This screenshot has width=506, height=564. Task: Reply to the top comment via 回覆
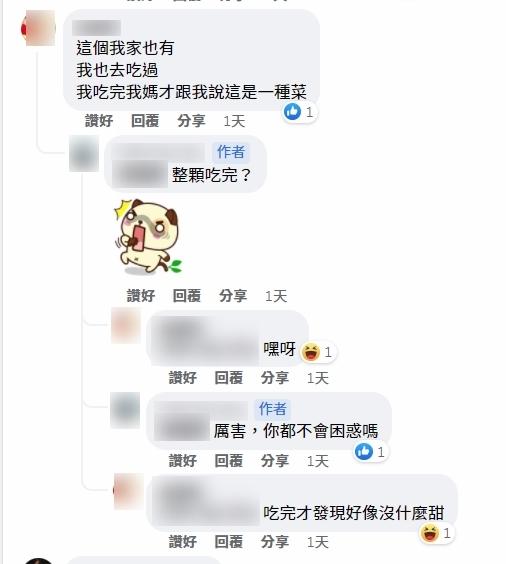[145, 121]
